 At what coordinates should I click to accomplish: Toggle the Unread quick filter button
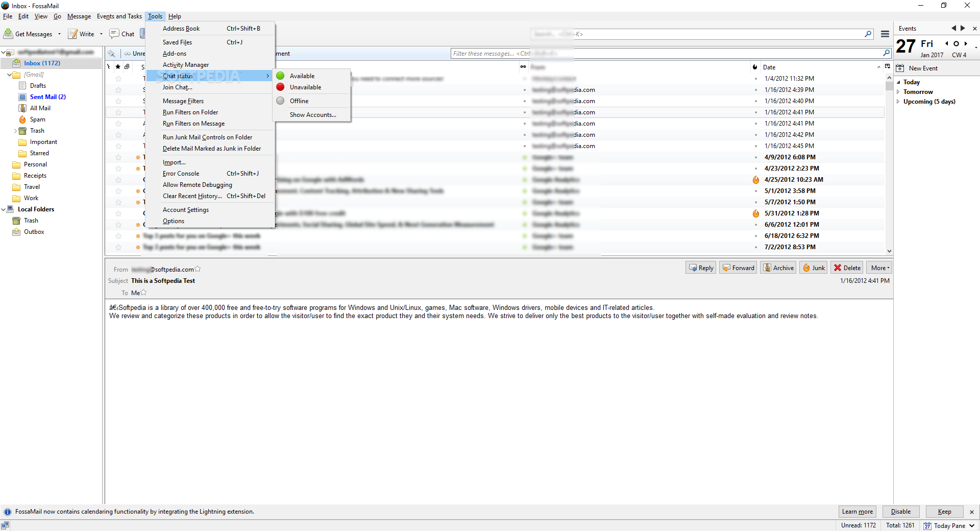point(134,54)
